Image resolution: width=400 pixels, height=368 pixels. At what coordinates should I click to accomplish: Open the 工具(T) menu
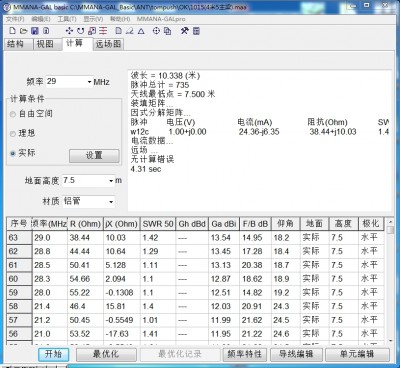(67, 19)
